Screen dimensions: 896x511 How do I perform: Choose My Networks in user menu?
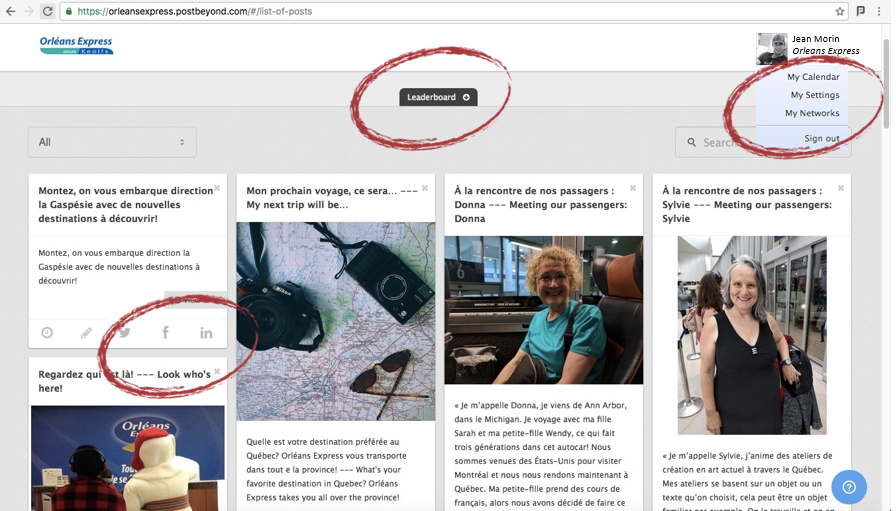812,113
